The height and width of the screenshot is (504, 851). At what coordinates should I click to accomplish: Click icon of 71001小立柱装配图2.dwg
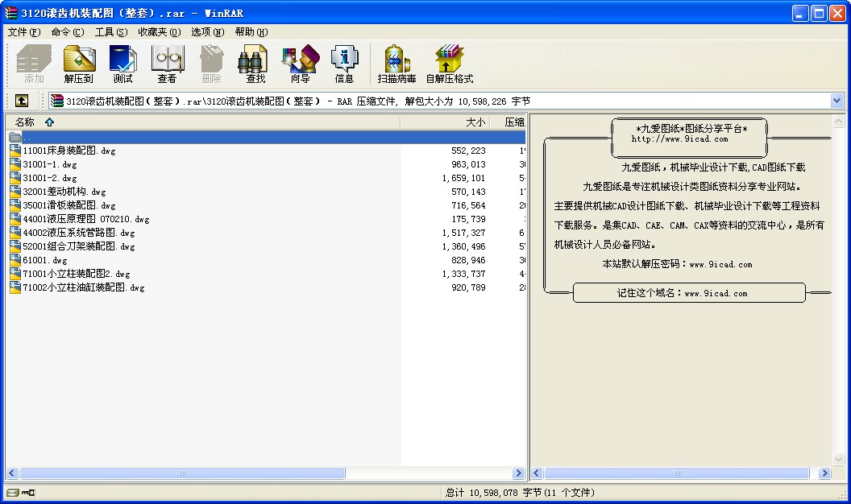coord(15,274)
